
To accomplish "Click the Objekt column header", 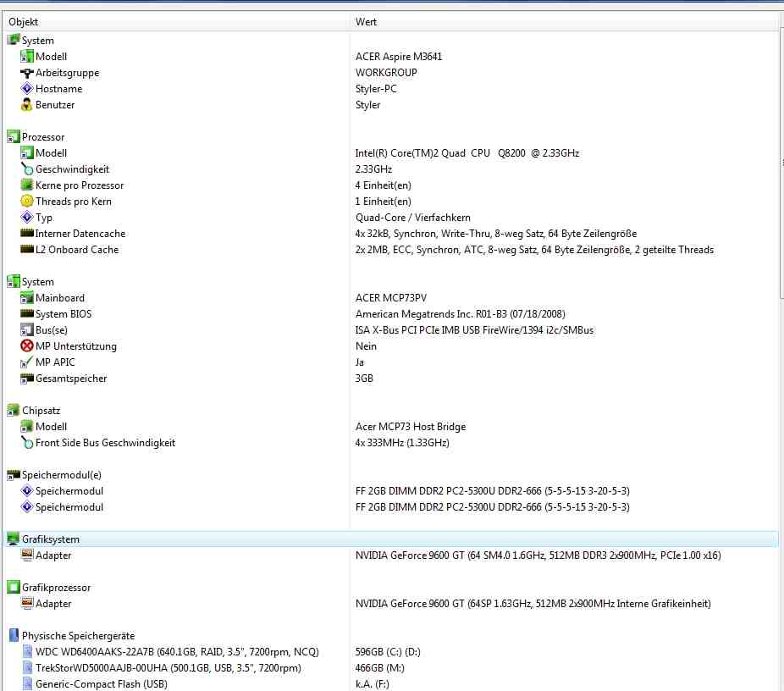I will [175, 21].
